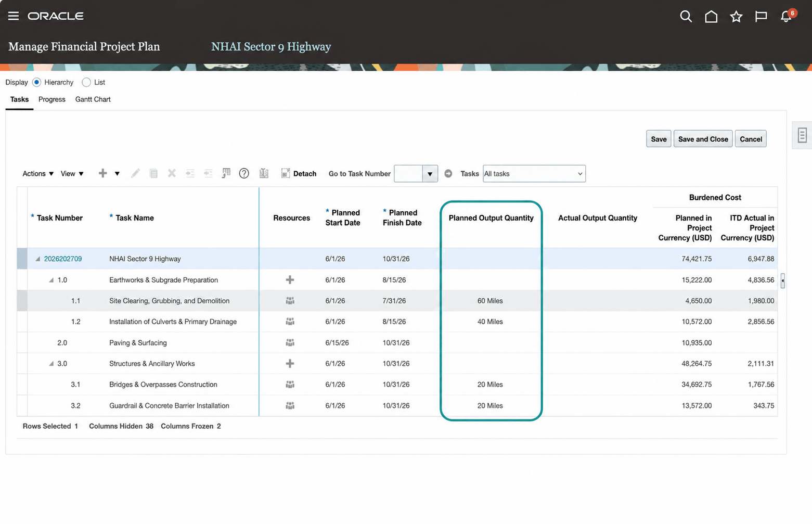
Task: Click '60 Miles' planned output cell
Action: (490, 301)
